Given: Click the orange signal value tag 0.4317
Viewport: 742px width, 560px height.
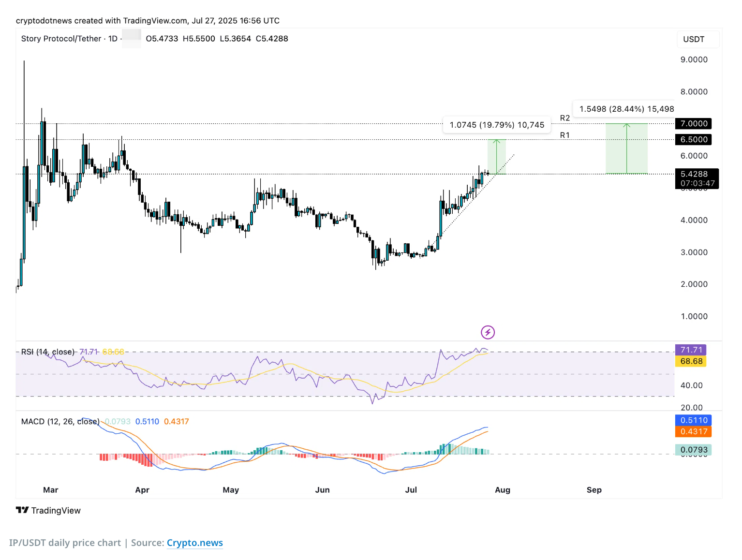Looking at the screenshot, I should click(x=694, y=431).
